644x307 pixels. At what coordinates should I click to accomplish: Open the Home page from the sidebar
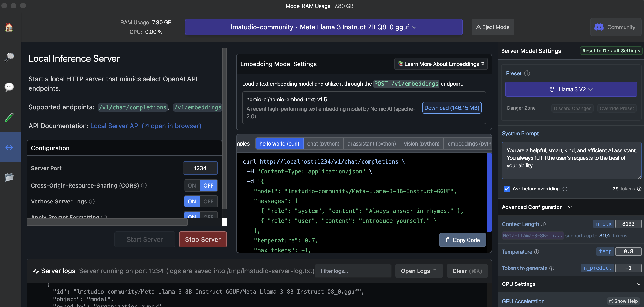9,27
